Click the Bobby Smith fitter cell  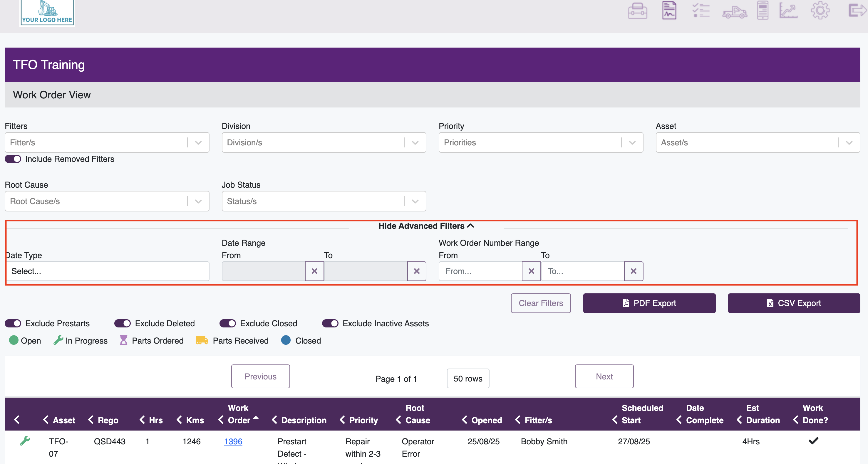point(544,441)
